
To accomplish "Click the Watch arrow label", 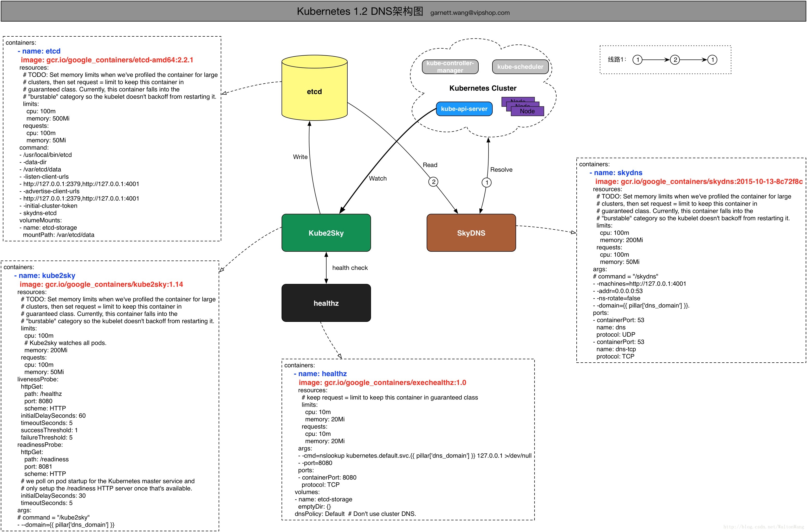I will pos(378,178).
